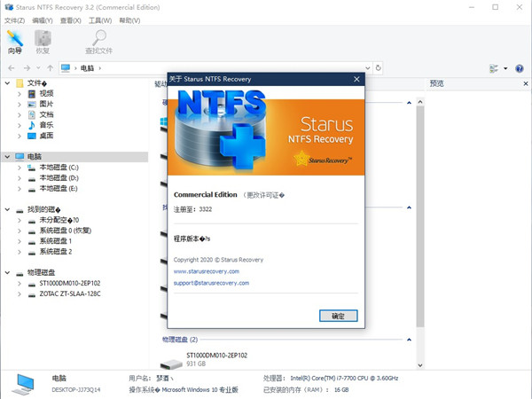Collapse the 文件 folder tree node

[7, 83]
